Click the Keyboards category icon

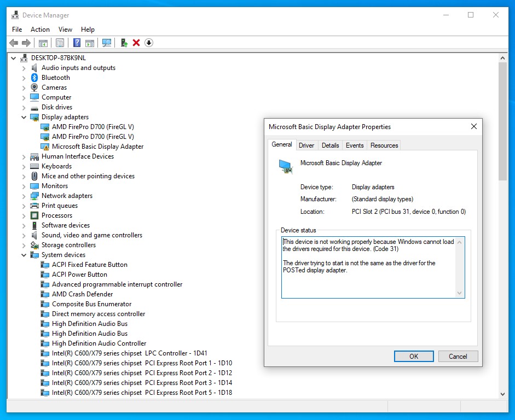pos(34,166)
